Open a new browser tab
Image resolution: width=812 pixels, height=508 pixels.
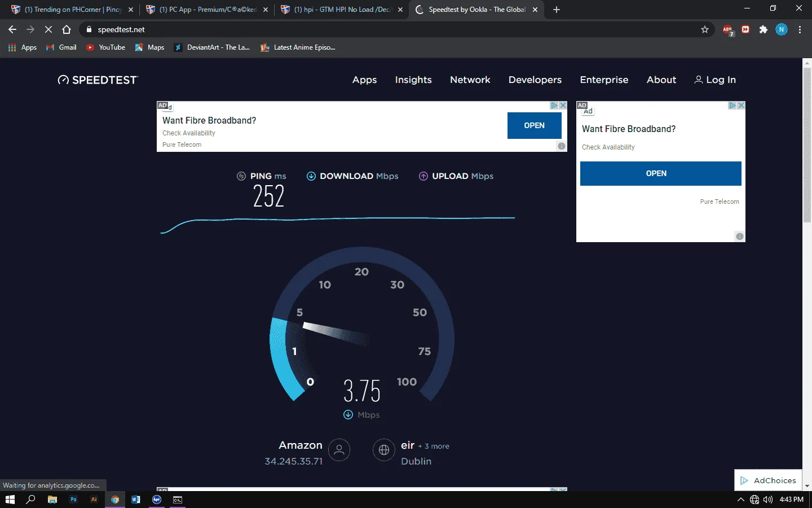pyautogui.click(x=557, y=10)
